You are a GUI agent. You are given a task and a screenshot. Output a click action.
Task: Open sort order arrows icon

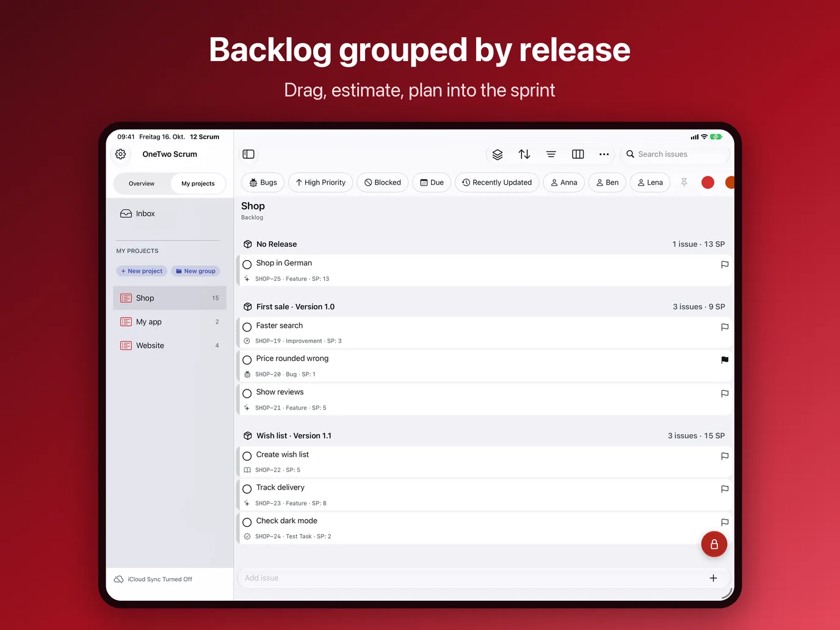524,154
